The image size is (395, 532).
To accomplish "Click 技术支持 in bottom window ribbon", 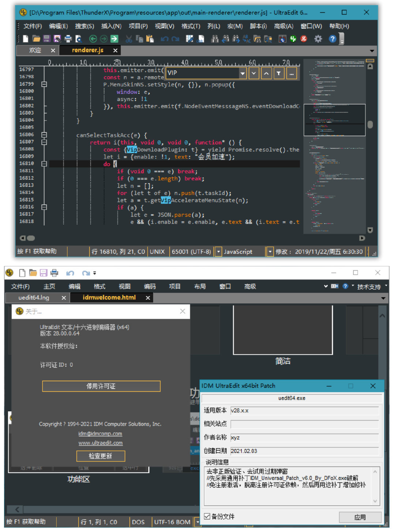I will [369, 287].
